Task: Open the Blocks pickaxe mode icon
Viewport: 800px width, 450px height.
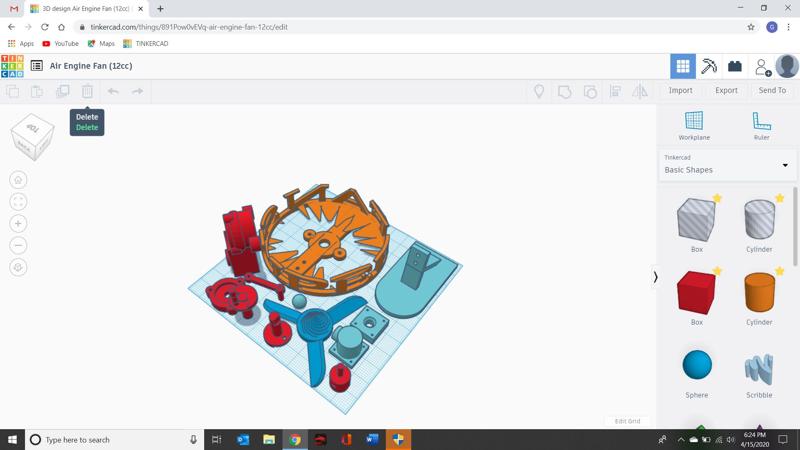Action: (x=709, y=66)
